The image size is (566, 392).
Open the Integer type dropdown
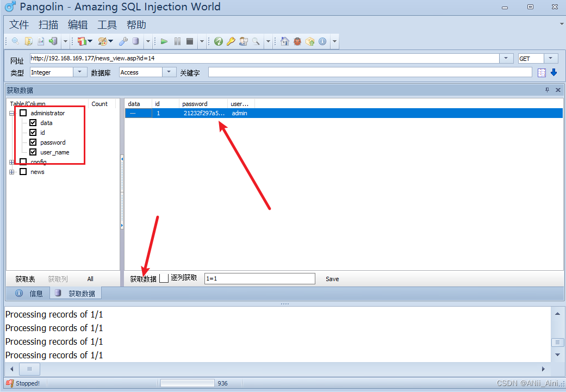[80, 72]
